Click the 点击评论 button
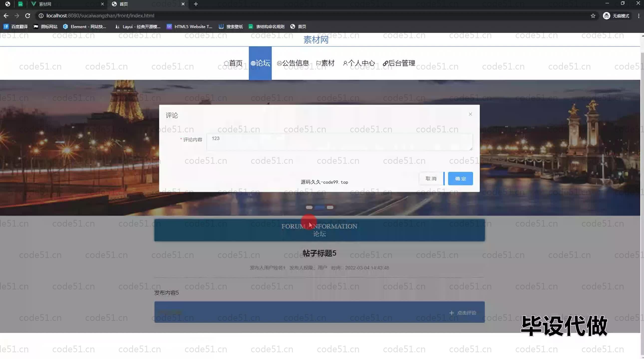 pyautogui.click(x=463, y=313)
